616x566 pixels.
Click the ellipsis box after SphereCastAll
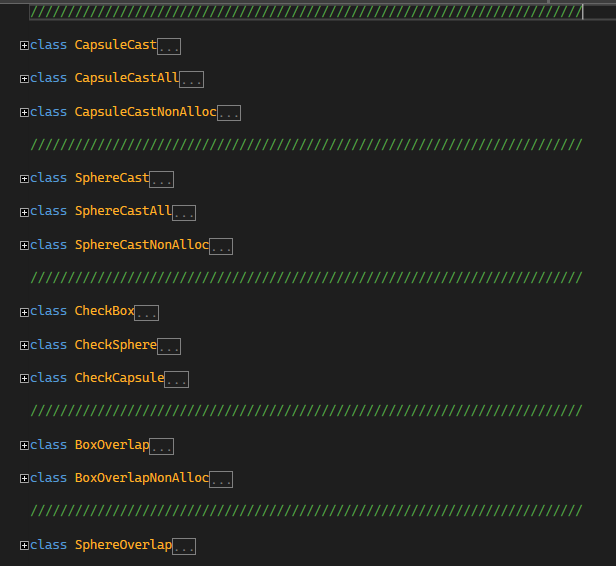coord(184,212)
